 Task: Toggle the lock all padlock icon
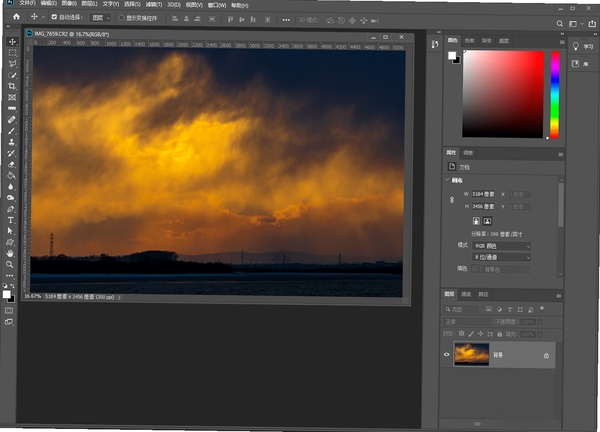499,334
